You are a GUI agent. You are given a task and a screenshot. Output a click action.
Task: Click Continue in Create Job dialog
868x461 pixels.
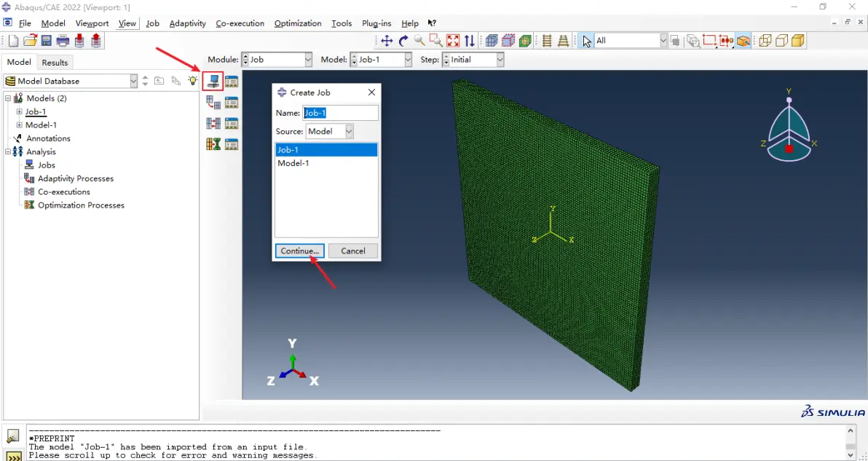pyautogui.click(x=299, y=251)
